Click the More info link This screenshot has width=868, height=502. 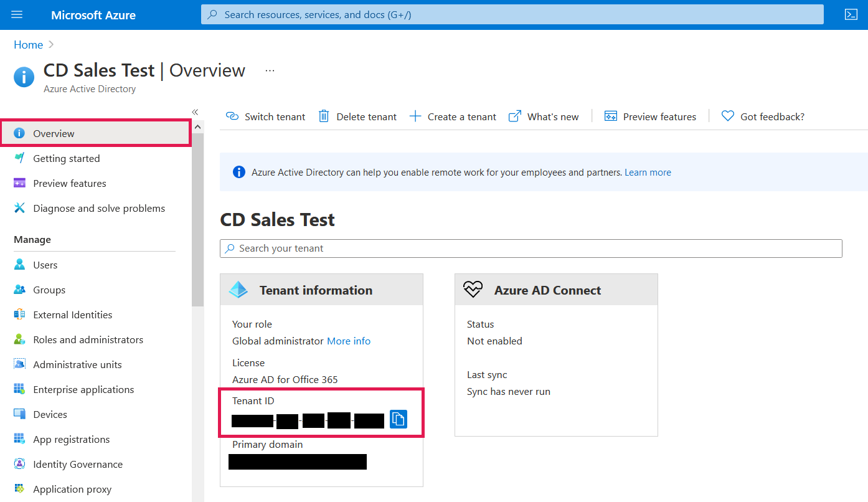[x=349, y=341]
